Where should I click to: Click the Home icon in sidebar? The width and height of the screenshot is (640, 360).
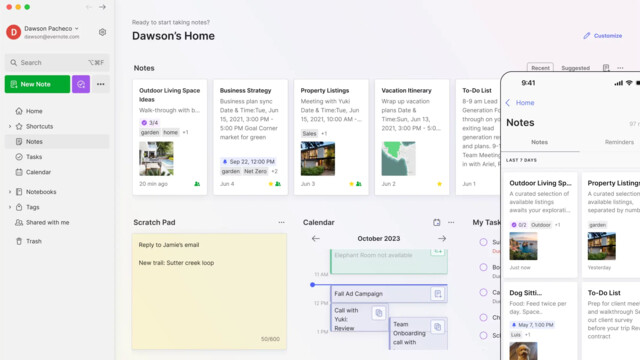[19, 111]
